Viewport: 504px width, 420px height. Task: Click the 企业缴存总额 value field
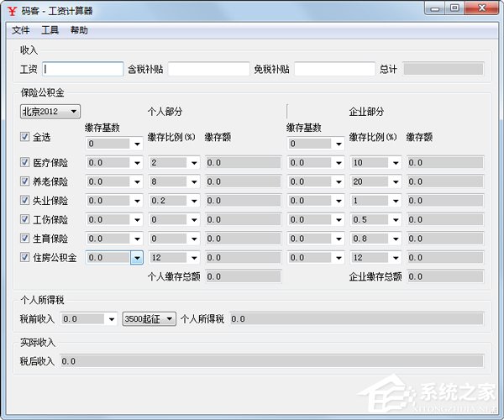445,276
